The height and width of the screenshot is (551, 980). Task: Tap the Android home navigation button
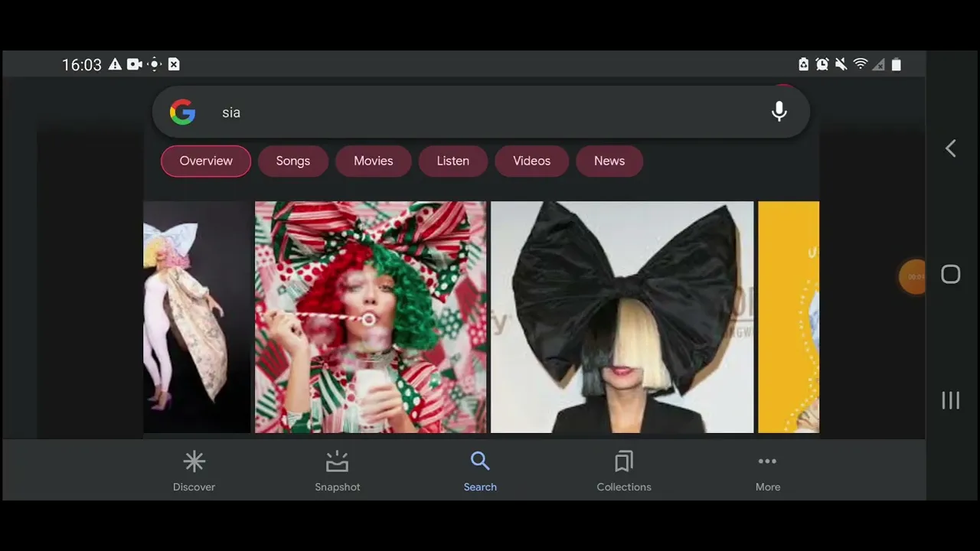pos(950,275)
